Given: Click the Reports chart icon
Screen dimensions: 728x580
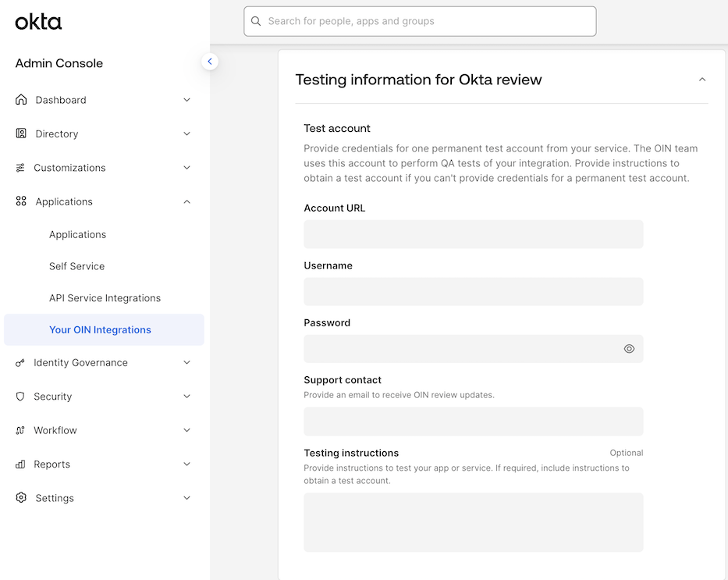Looking at the screenshot, I should 20,464.
